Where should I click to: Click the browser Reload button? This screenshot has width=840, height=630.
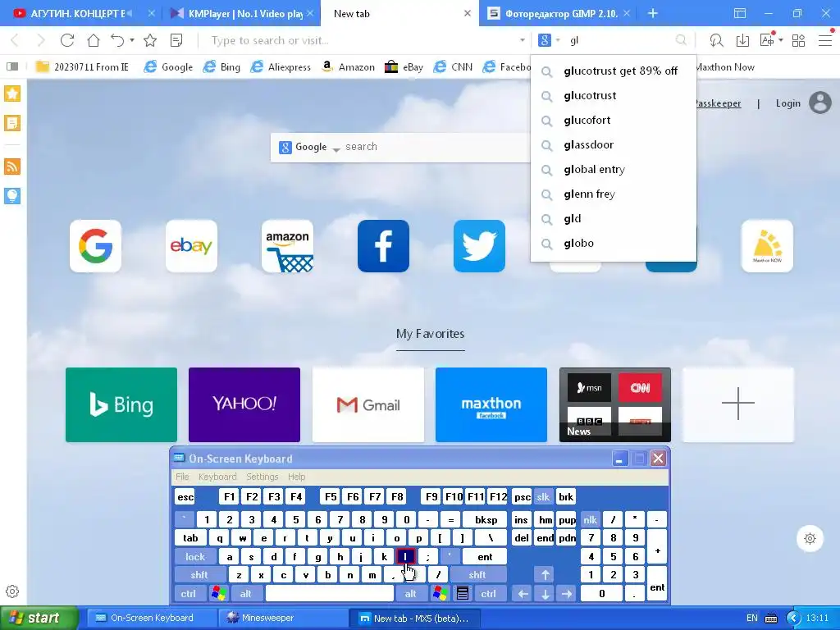point(67,40)
